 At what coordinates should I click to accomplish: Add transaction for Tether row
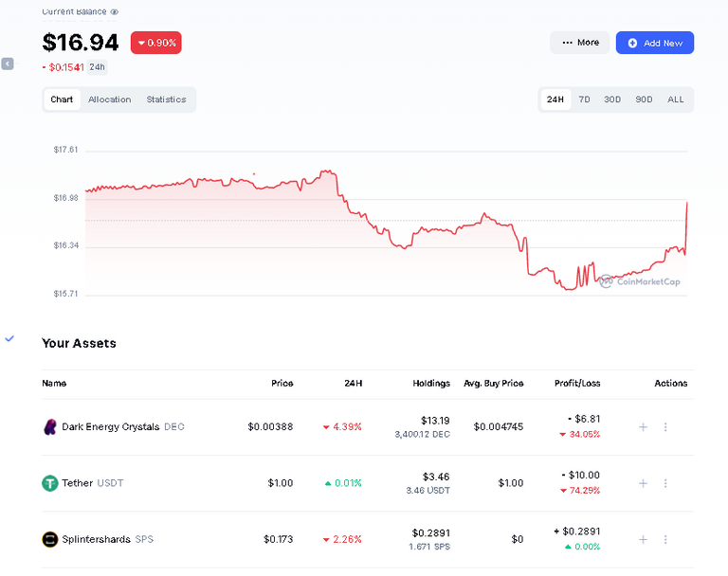point(643,483)
